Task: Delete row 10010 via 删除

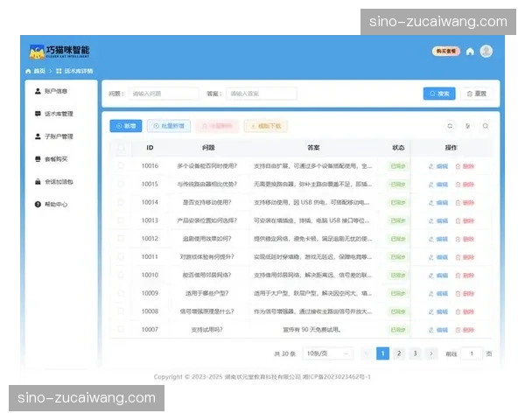Action: (465, 276)
